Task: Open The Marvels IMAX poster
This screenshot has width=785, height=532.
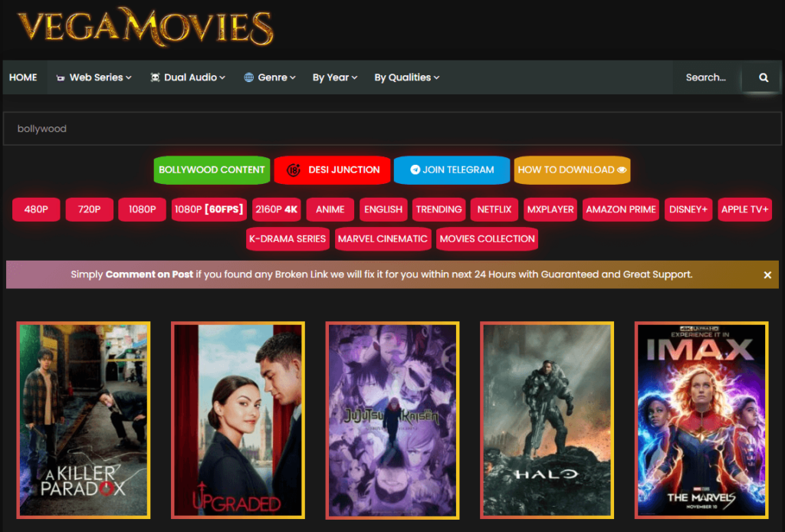Action: pyautogui.click(x=701, y=420)
